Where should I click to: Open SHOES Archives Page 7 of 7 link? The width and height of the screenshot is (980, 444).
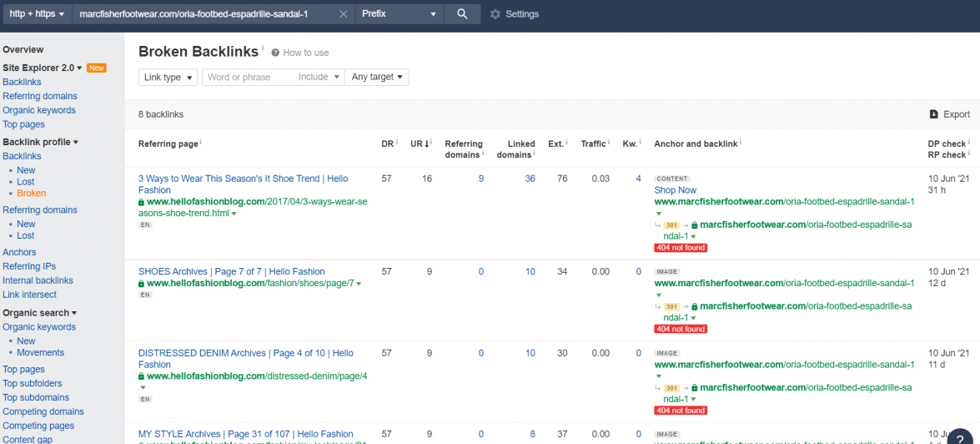(231, 271)
